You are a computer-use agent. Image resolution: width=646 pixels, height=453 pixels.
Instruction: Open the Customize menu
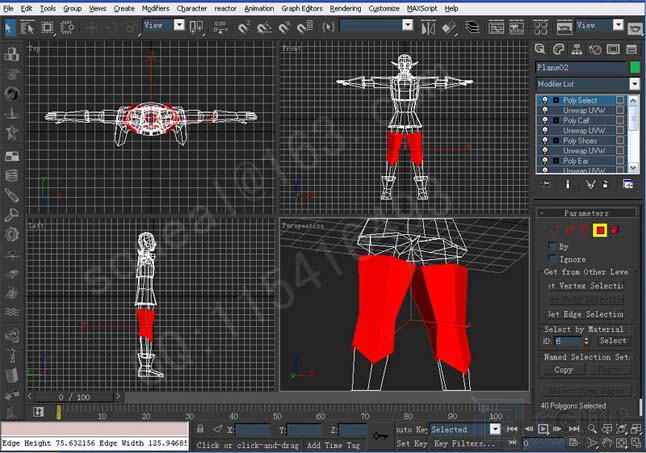point(384,8)
